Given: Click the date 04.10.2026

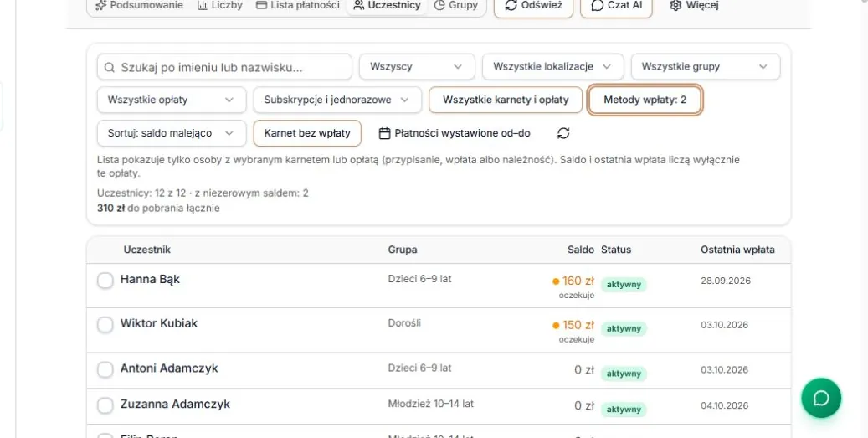Looking at the screenshot, I should pos(725,406).
